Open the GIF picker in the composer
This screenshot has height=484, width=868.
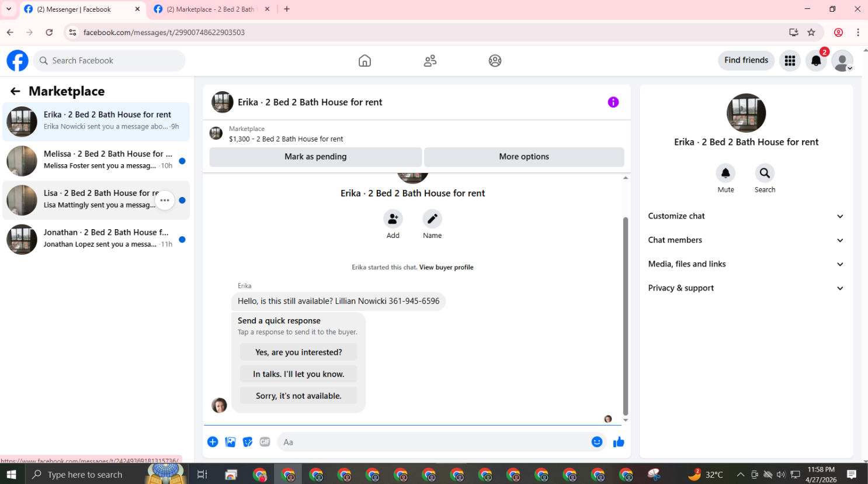point(265,442)
